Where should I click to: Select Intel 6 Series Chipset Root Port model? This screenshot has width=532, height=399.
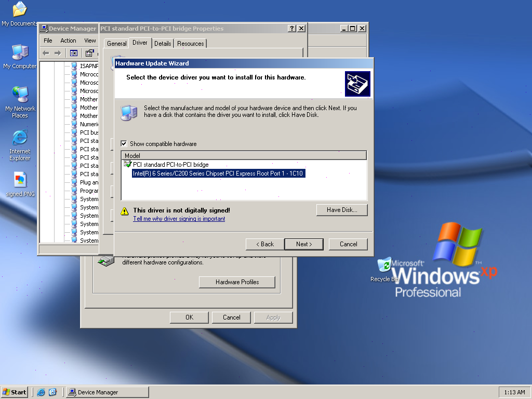click(218, 174)
